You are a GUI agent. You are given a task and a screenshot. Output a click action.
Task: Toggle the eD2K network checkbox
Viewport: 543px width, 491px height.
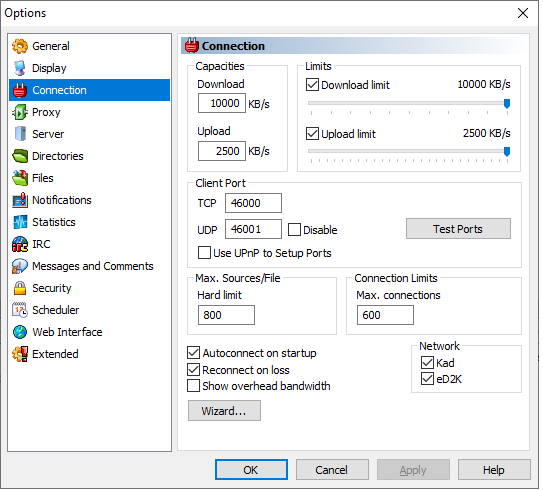tap(428, 380)
